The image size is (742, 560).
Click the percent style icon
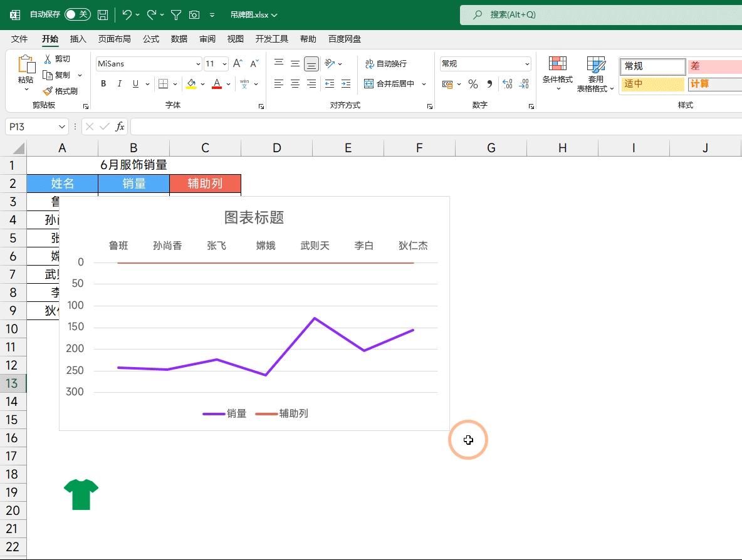tap(473, 83)
